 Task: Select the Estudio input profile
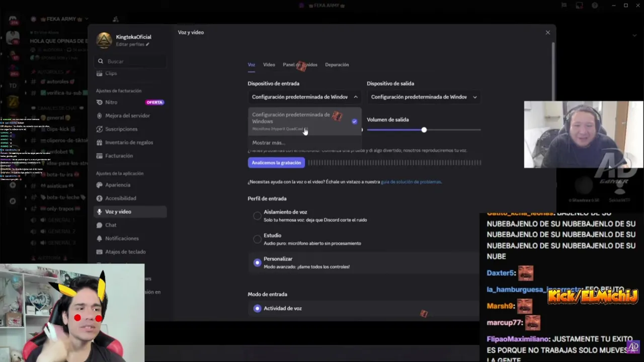pos(257,239)
